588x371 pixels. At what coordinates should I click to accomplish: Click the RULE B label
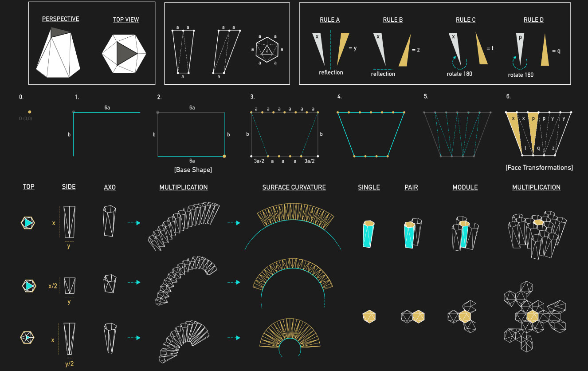tap(393, 20)
